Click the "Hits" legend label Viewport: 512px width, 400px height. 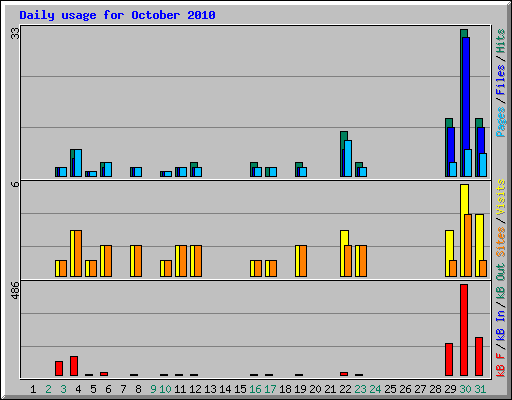tap(501, 41)
